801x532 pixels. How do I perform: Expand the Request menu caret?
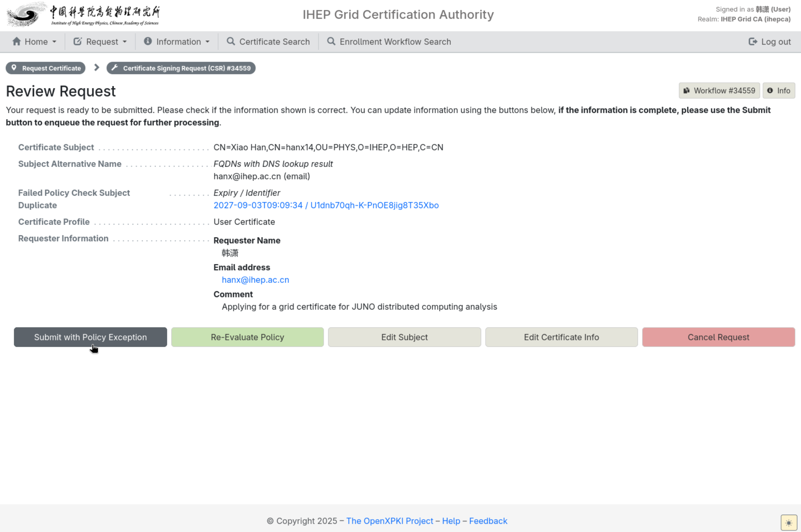[125, 42]
